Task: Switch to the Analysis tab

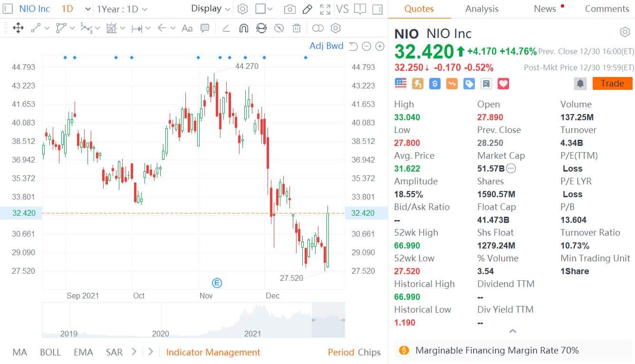Action: tap(481, 9)
